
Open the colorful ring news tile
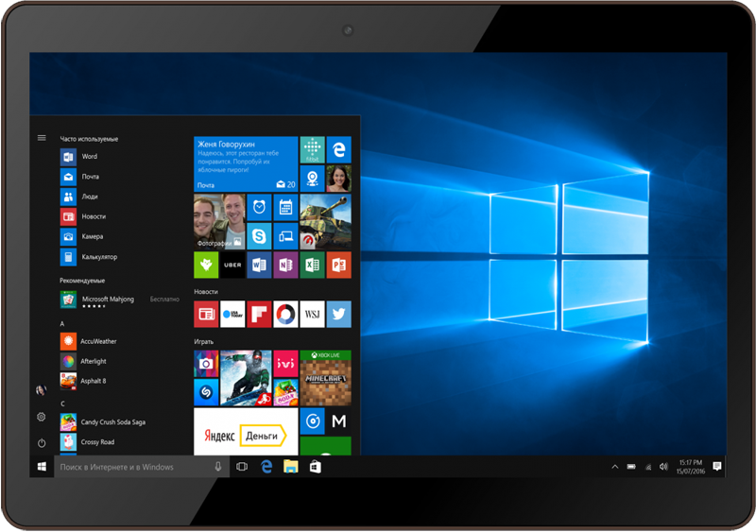(x=286, y=315)
